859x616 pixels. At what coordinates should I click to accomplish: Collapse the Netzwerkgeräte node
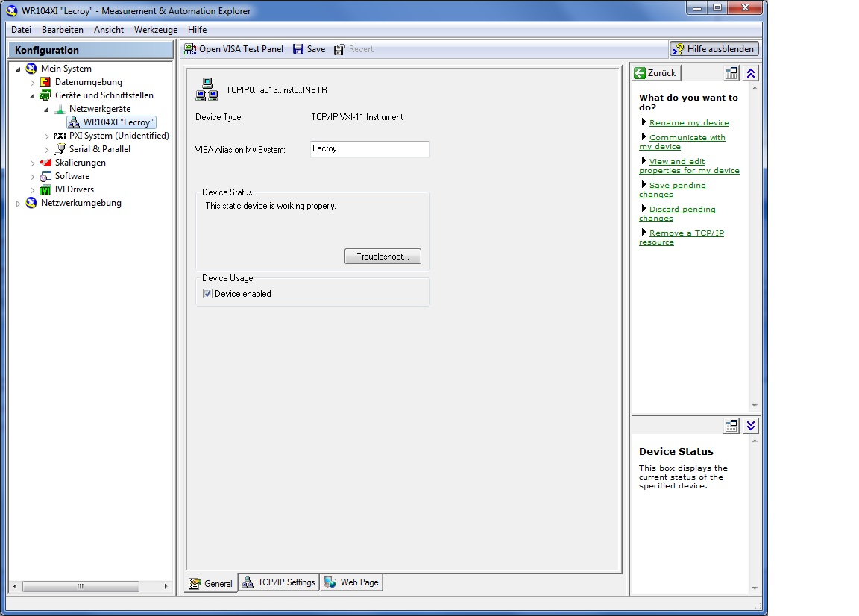click(x=46, y=110)
